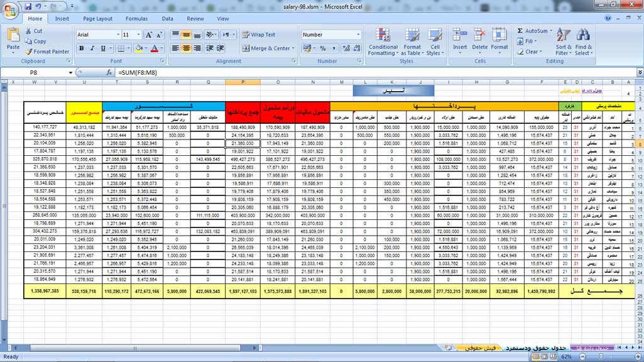
Task: Click the Insert Function fx icon
Action: pyautogui.click(x=109, y=73)
